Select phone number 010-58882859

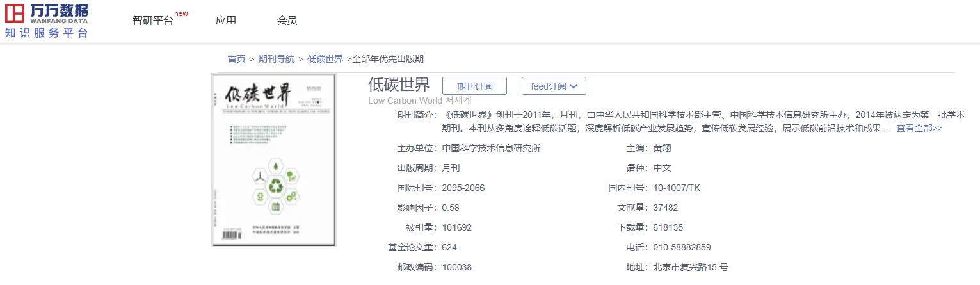(x=682, y=247)
